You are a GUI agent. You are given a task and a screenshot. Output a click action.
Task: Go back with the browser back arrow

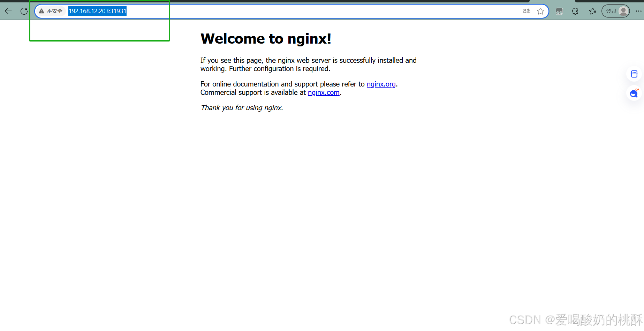point(8,11)
